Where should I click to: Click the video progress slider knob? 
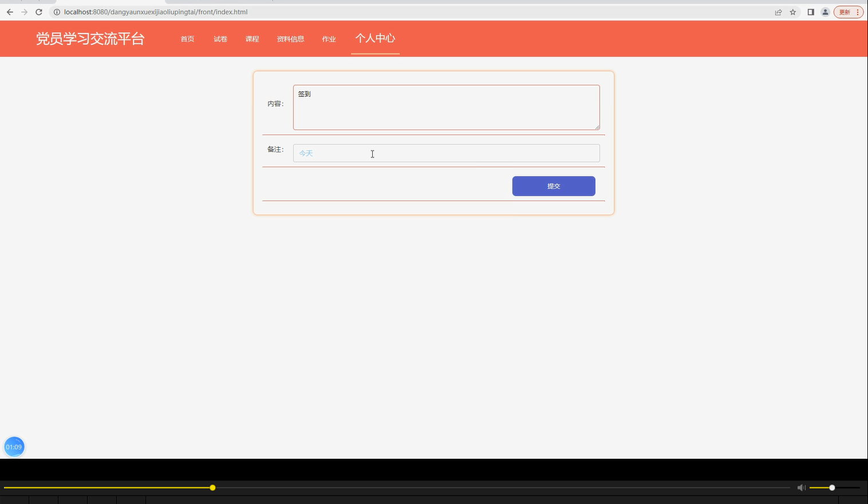click(x=212, y=488)
